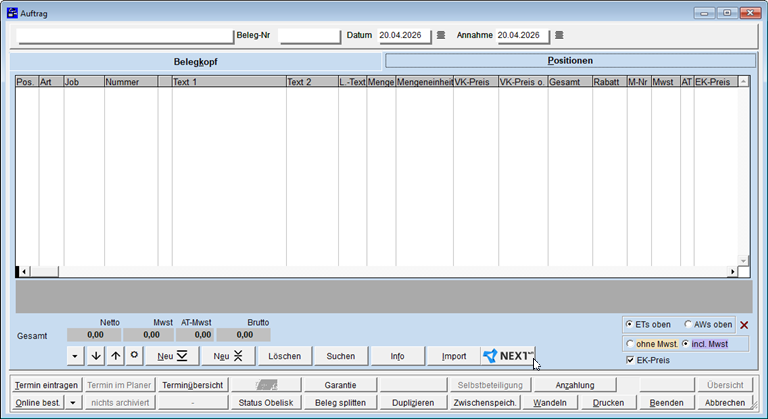This screenshot has height=419, width=768.
Task: Click Beleg splitten
Action: tap(340, 402)
